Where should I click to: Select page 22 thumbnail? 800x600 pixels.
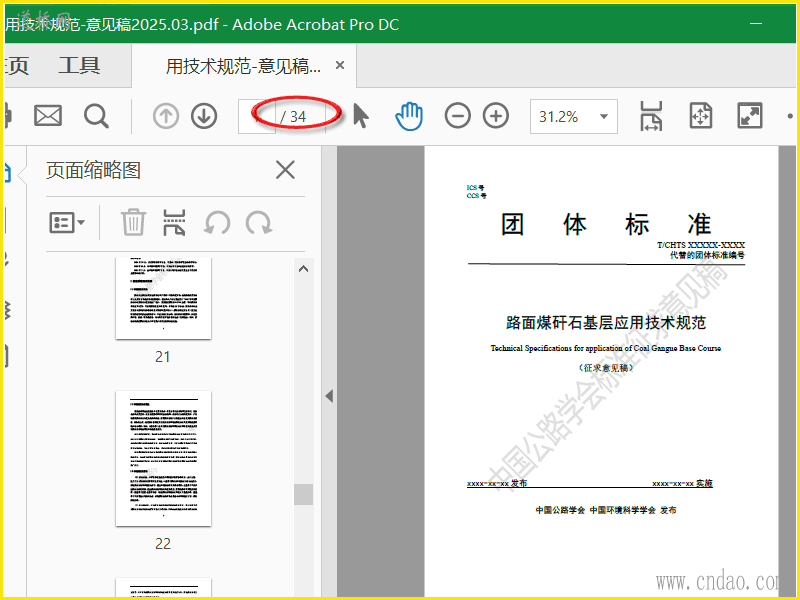coord(163,458)
